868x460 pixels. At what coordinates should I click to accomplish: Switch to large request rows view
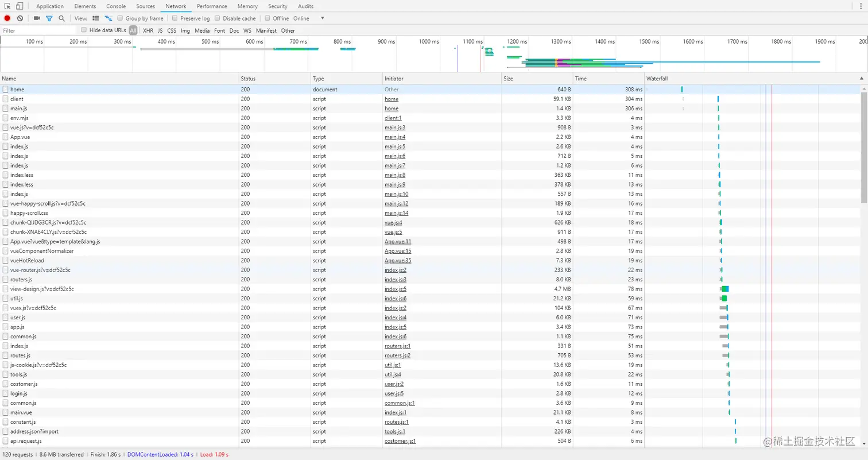[96, 18]
